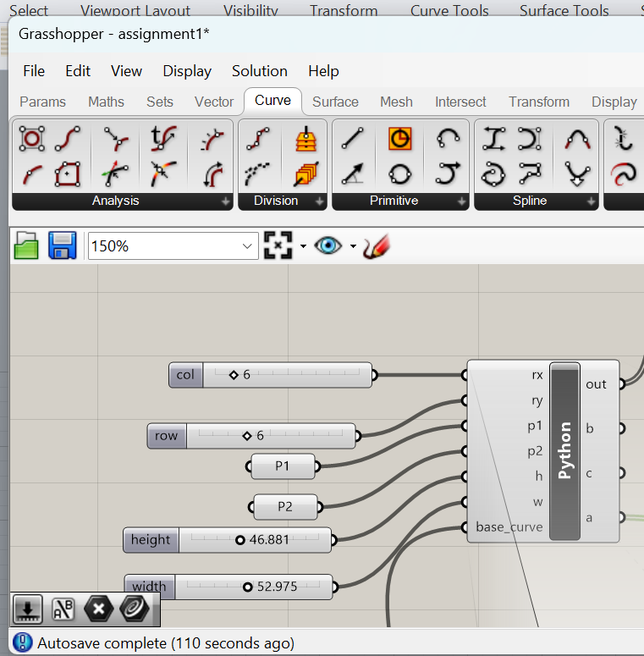
Task: Click the red arch curve icon in the Spline panel
Action: point(577,139)
